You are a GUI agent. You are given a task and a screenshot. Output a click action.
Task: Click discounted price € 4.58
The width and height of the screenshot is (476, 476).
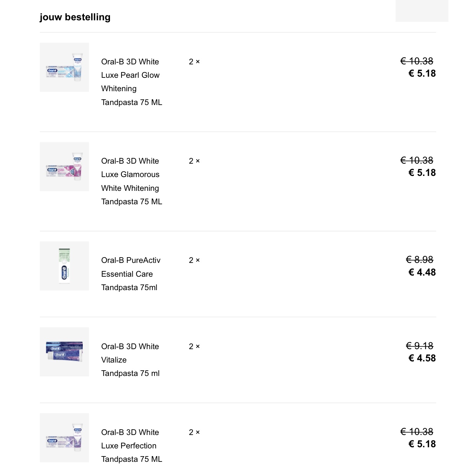[422, 358]
